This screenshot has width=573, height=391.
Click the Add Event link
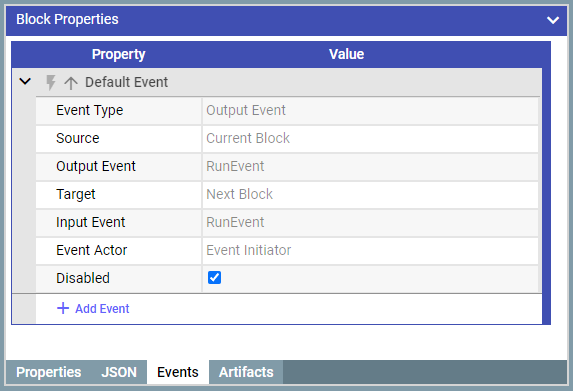pos(102,309)
